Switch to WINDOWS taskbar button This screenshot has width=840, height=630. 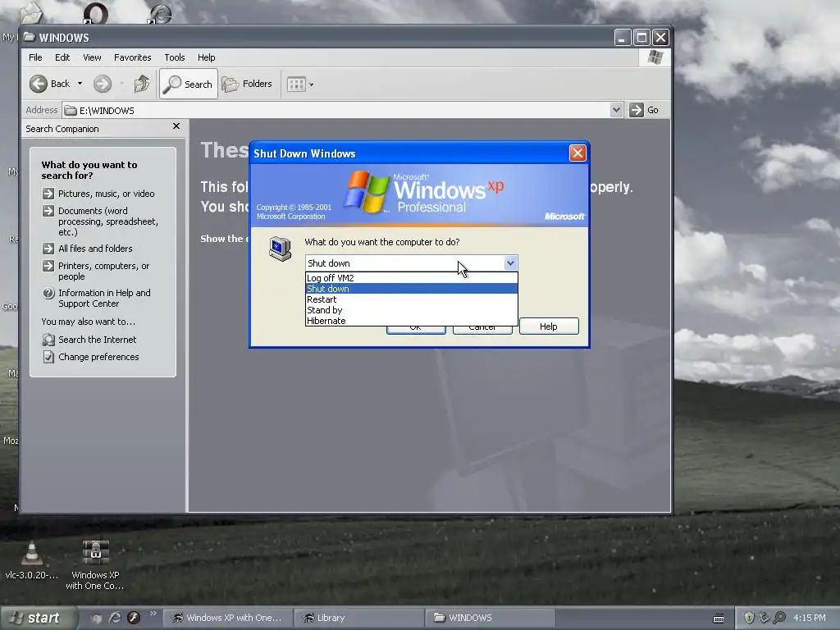point(491,618)
